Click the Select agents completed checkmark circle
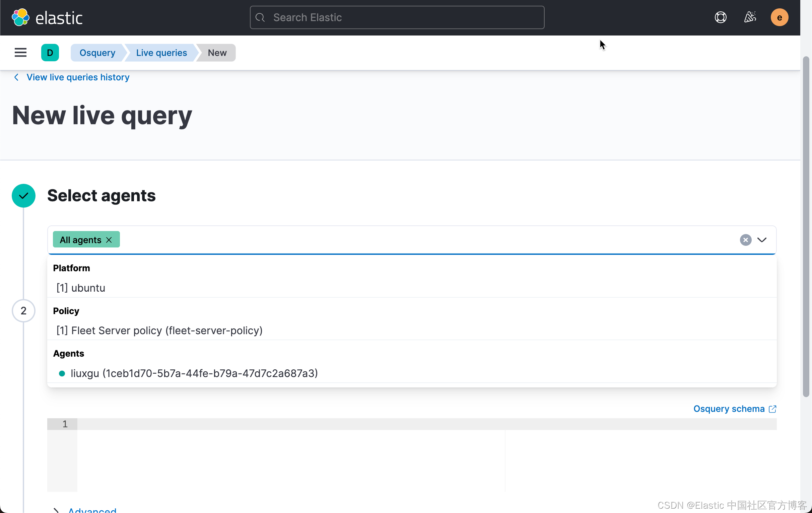This screenshot has height=513, width=812. tap(23, 196)
